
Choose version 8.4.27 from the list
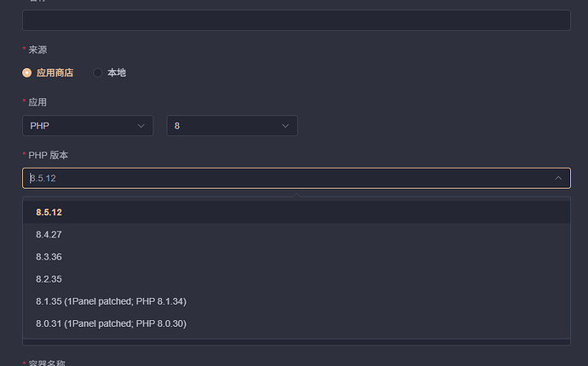[297, 235]
